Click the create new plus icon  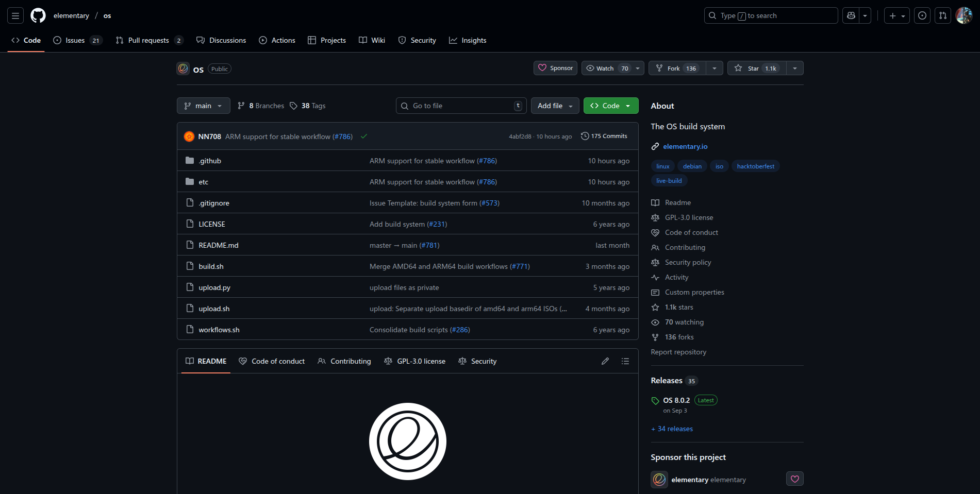pyautogui.click(x=892, y=15)
